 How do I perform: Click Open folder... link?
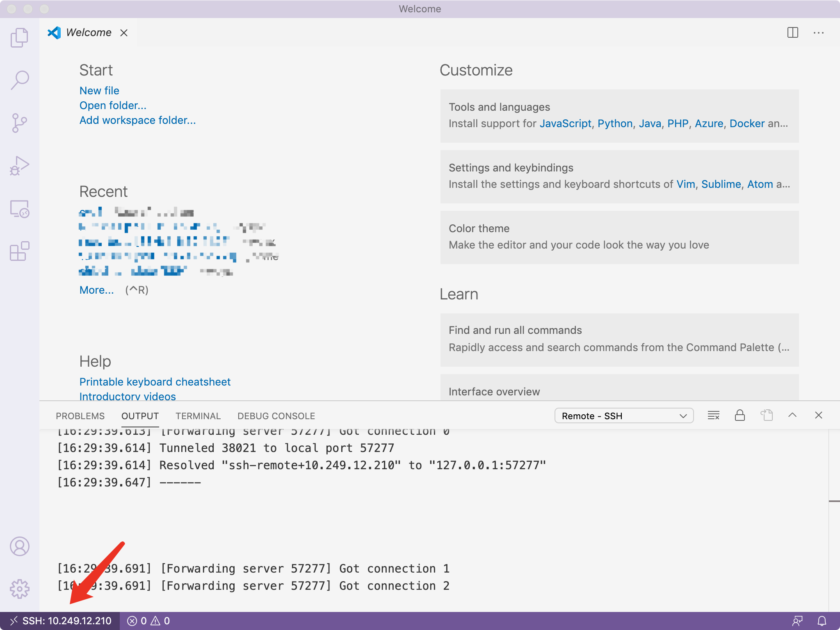pos(113,105)
